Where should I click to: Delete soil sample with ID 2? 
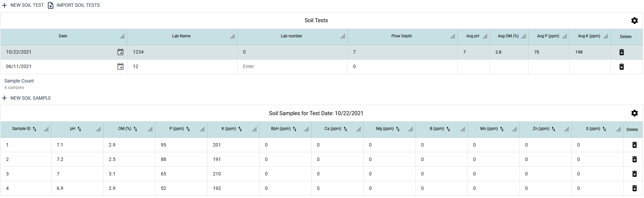(x=634, y=159)
